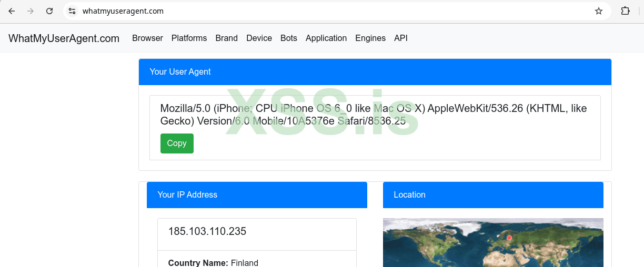Bookmark this page with the star icon

(x=599, y=11)
